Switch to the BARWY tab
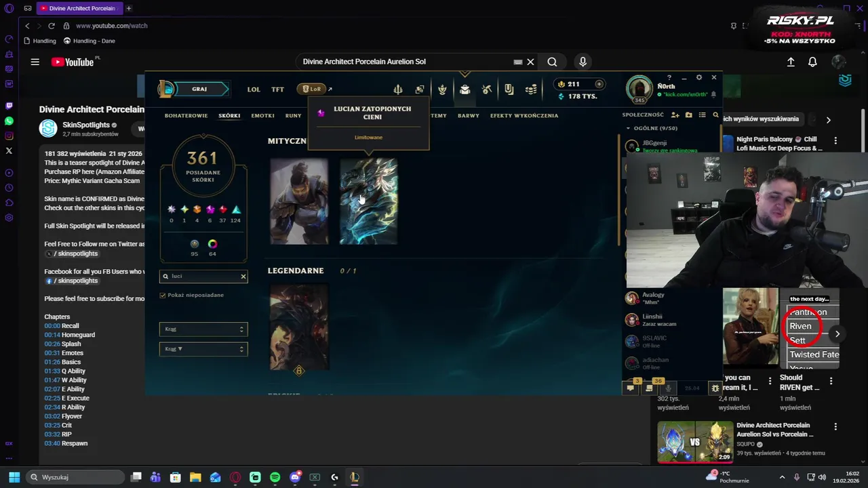The image size is (868, 488). (469, 115)
